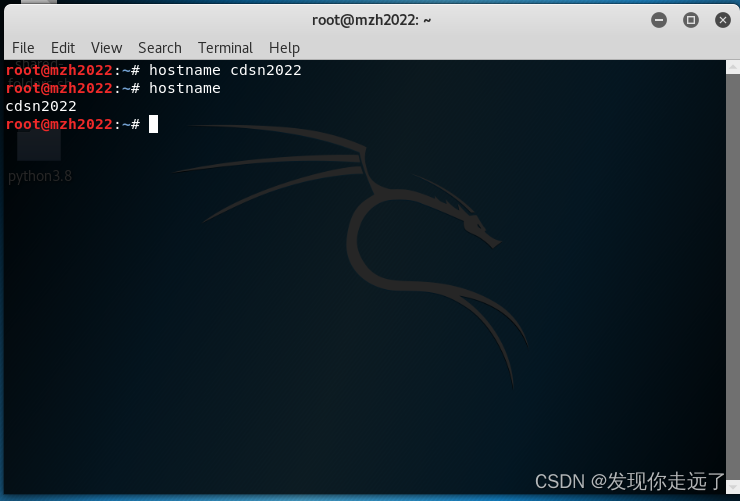Open the Search menu

[160, 48]
